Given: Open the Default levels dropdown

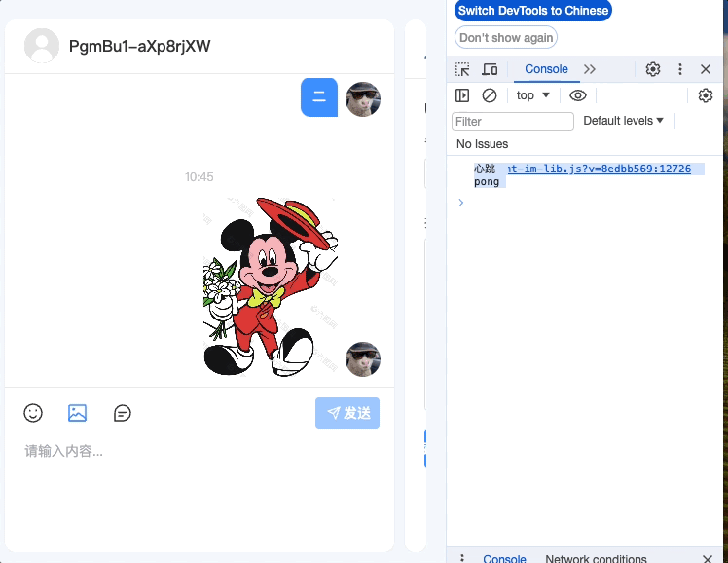Looking at the screenshot, I should pos(623,121).
